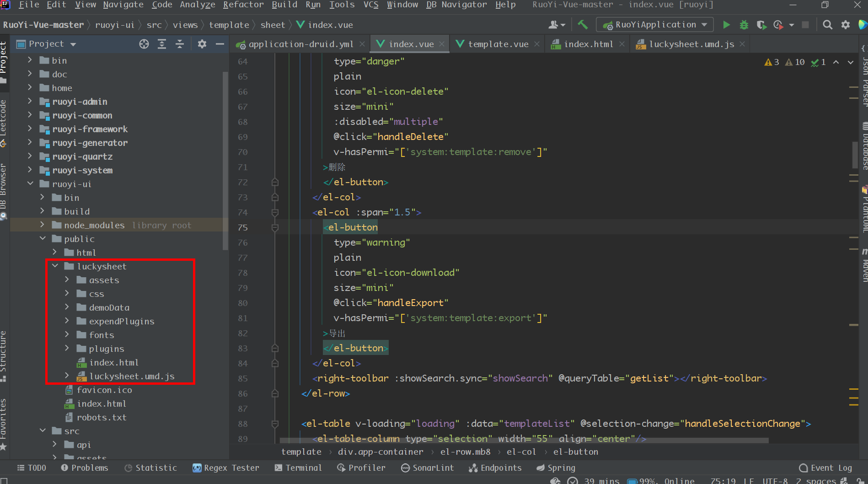Open Project panel gear options
This screenshot has width=868, height=484.
point(202,44)
